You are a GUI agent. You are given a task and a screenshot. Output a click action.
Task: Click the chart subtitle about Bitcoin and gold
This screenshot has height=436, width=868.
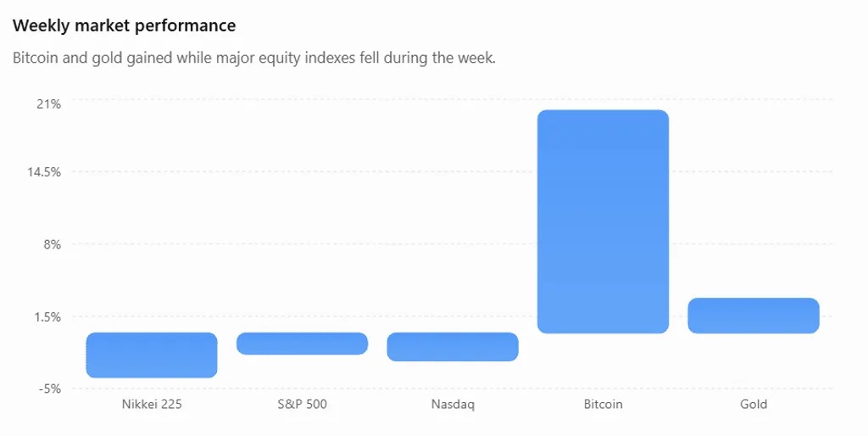[x=254, y=58]
